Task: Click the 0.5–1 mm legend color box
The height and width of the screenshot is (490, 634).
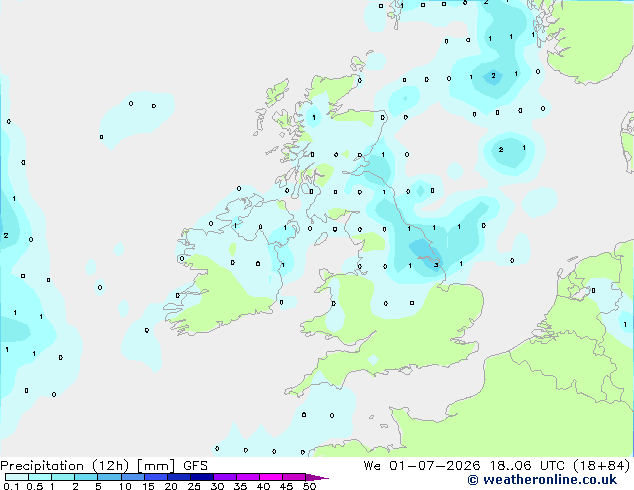Action: (40, 477)
